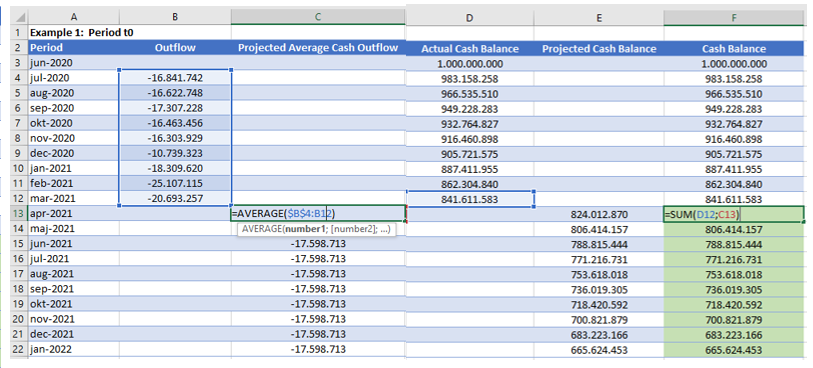Select column D header
Viewport: 813px width, 368px height.
(469, 18)
